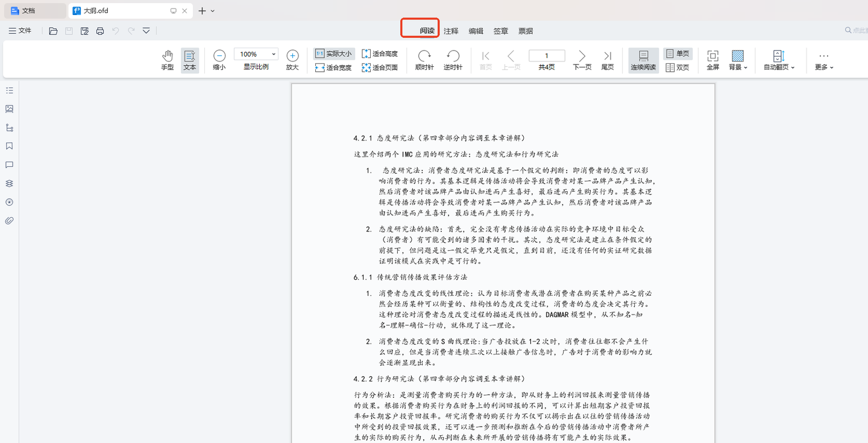The width and height of the screenshot is (868, 443).
Task: Toggle single page view 单页
Action: coord(678,53)
